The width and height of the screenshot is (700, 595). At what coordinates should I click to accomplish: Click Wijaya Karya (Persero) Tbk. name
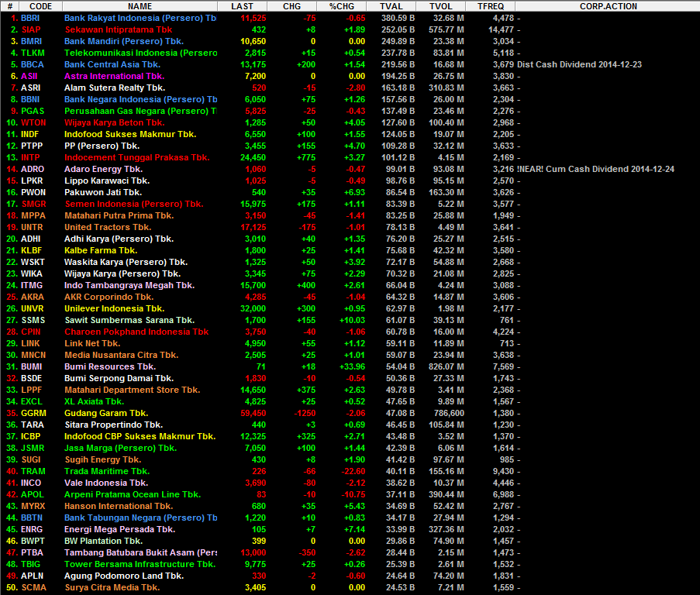coord(122,273)
